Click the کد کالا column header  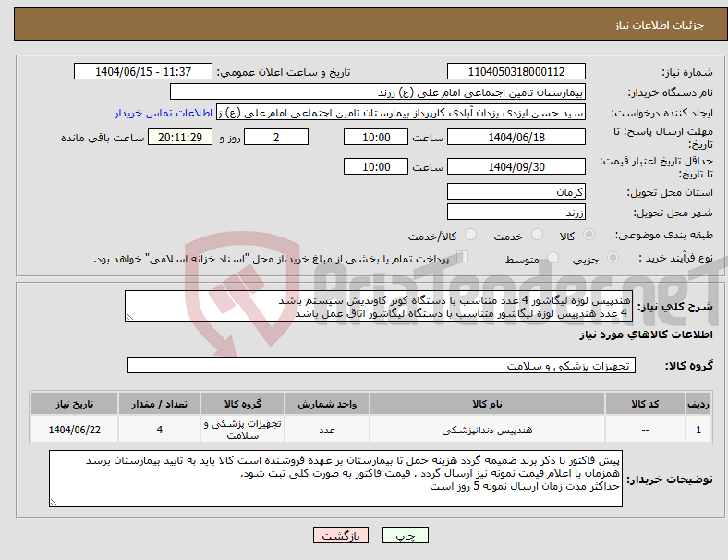(645, 404)
